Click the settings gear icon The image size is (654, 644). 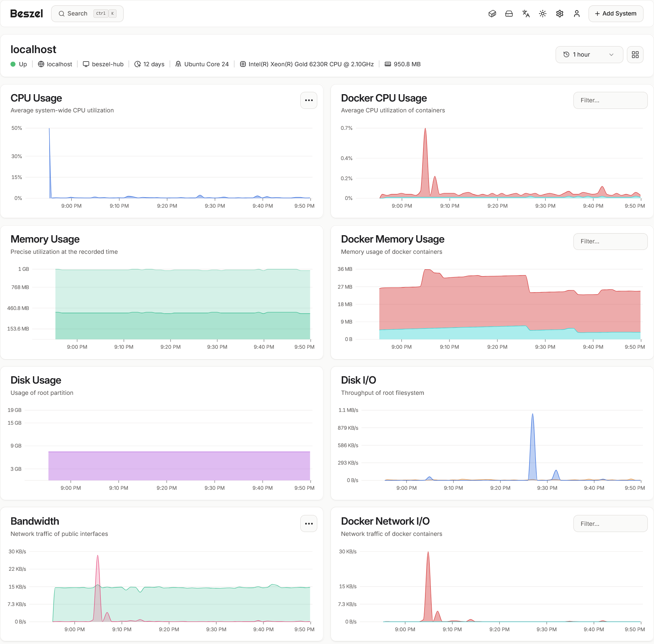click(x=559, y=13)
